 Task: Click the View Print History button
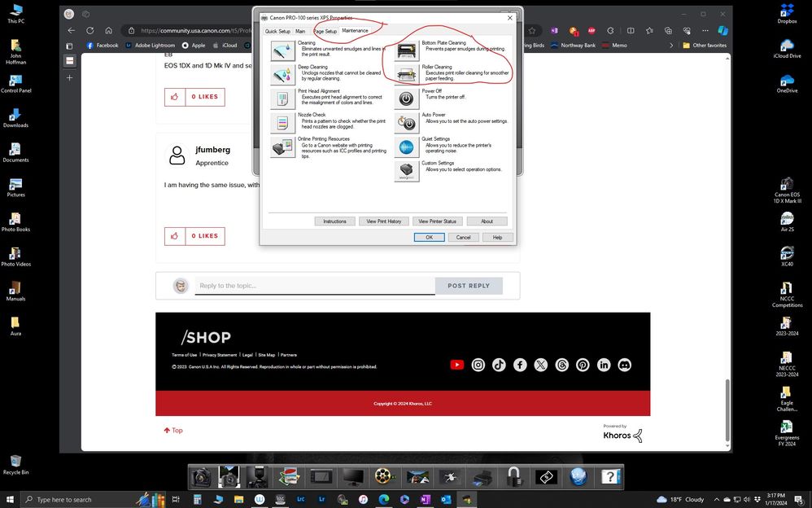[383, 221]
